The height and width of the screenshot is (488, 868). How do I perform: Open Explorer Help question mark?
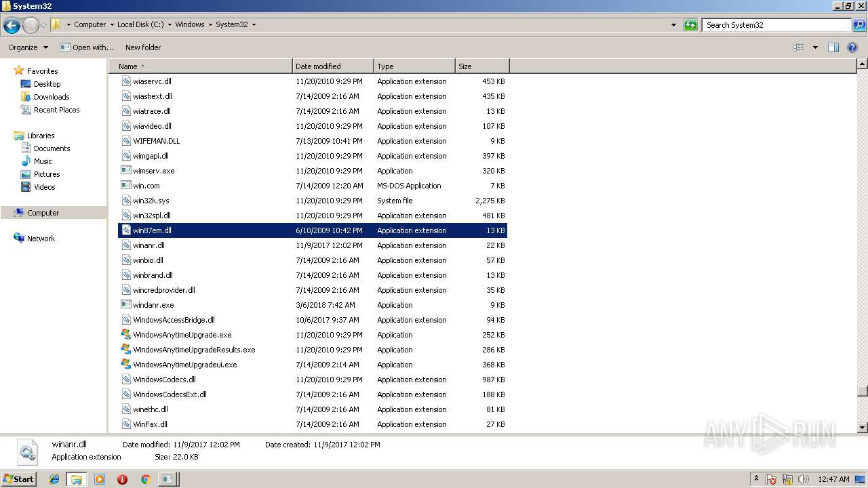coord(852,47)
